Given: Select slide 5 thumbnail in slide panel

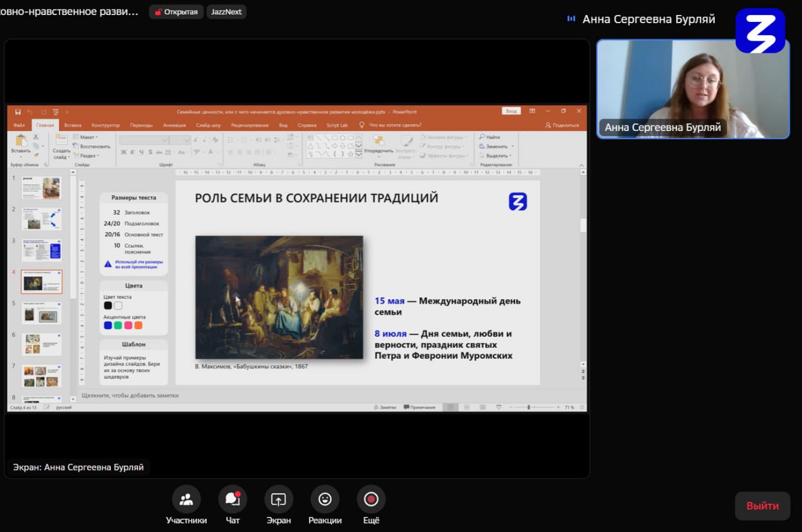Looking at the screenshot, I should click(x=42, y=313).
